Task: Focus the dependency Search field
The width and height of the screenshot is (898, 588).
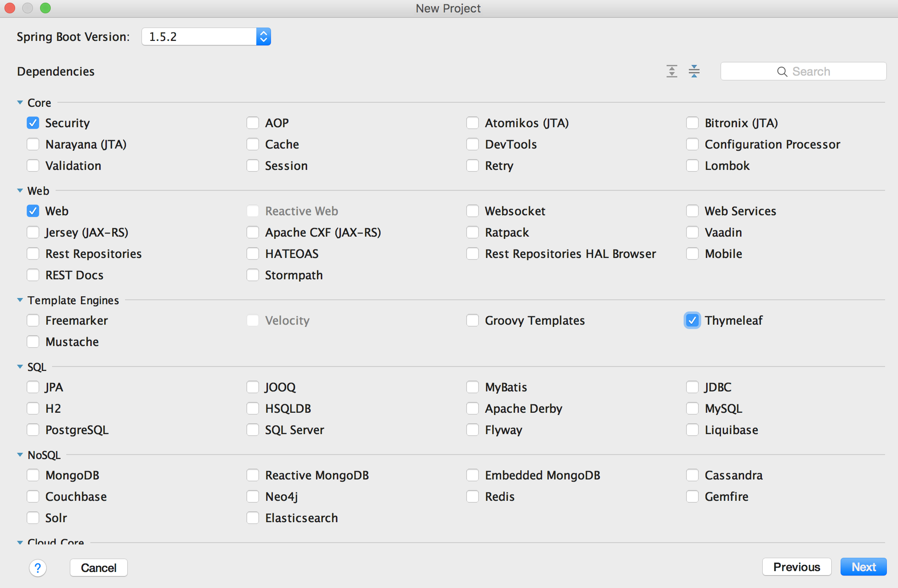Action: 803,71
